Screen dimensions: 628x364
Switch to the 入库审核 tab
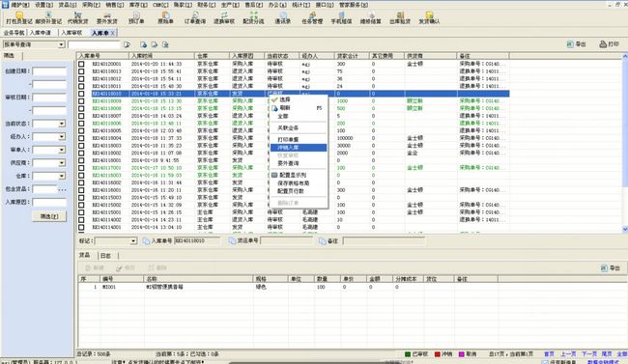(71, 33)
